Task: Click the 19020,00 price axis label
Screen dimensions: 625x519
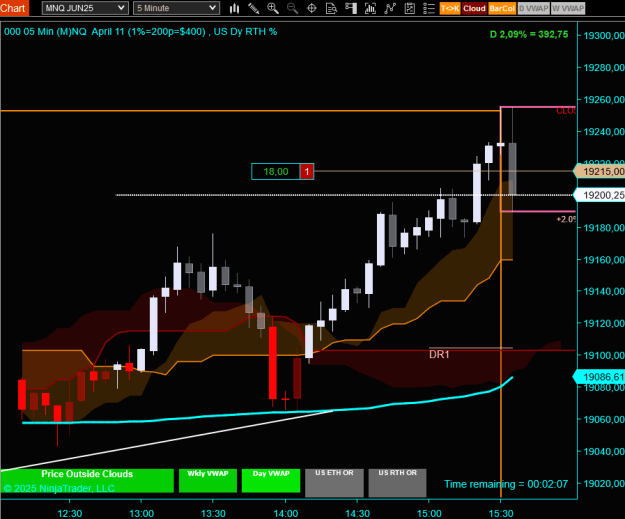Action: coord(603,484)
